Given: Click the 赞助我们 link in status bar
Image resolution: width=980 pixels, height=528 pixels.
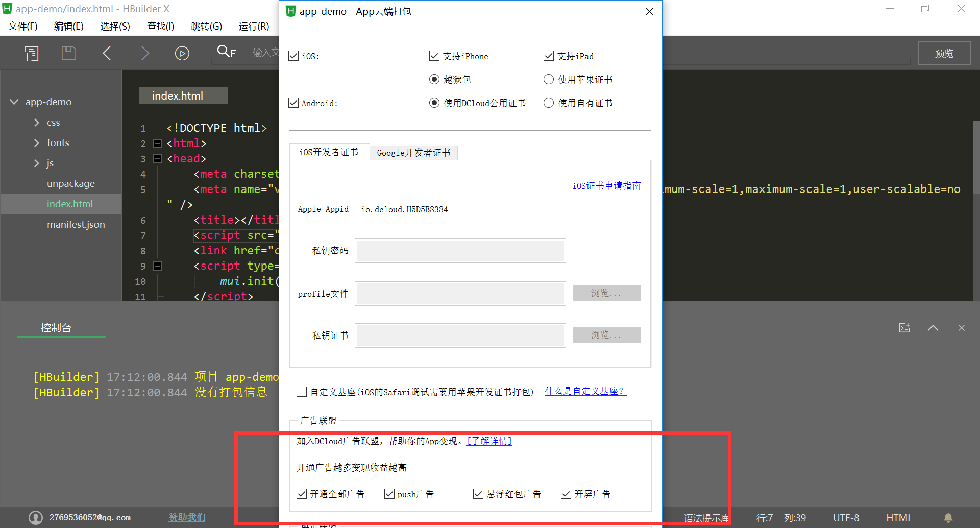Looking at the screenshot, I should (x=187, y=517).
